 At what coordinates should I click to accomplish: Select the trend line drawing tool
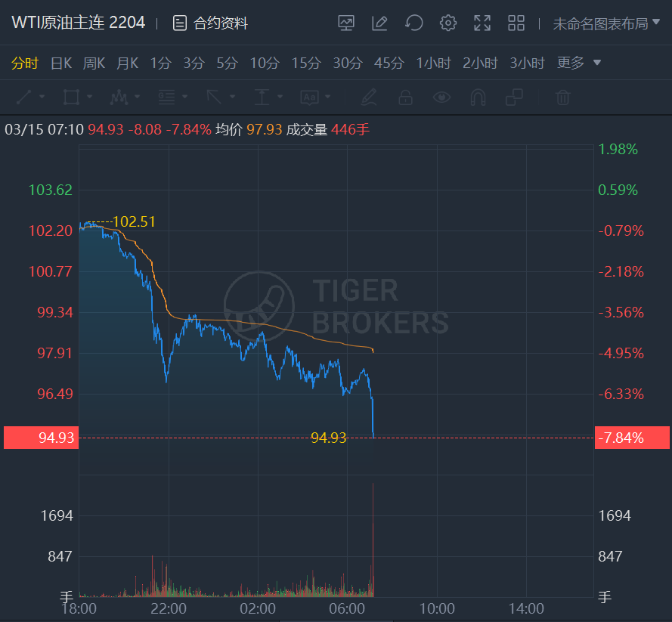click(x=24, y=97)
